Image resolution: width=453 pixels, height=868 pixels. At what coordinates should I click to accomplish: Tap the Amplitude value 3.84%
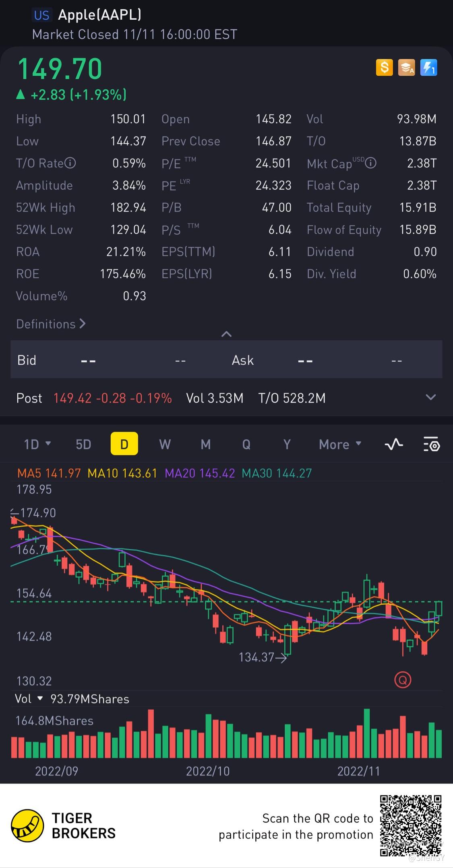click(x=129, y=185)
